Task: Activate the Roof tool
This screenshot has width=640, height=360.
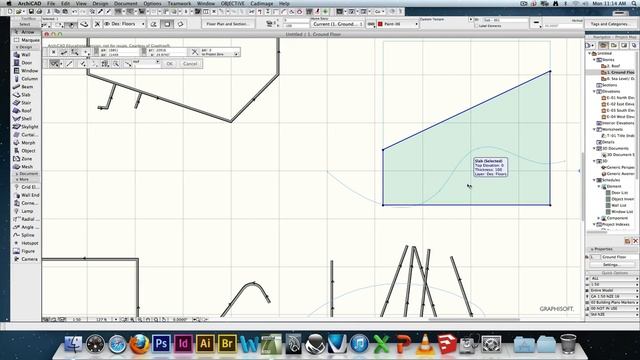Action: 26,111
